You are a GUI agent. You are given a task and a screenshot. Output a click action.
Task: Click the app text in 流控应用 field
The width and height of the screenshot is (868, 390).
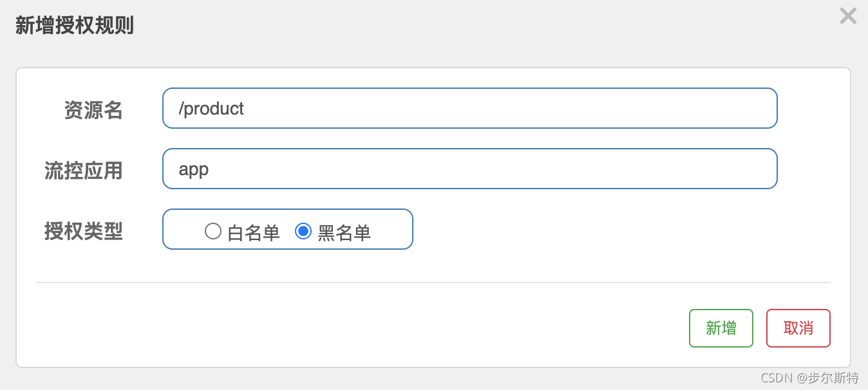tap(194, 169)
